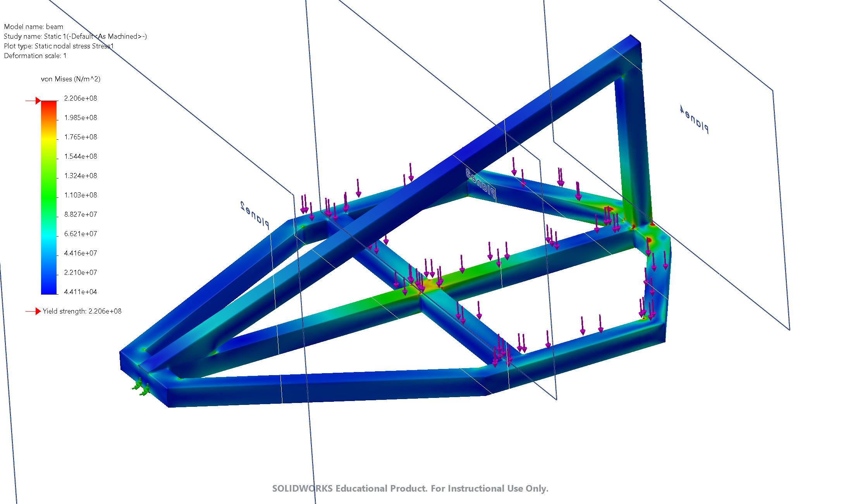Click the Deformation scale: 1 text
The image size is (865, 504).
35,56
